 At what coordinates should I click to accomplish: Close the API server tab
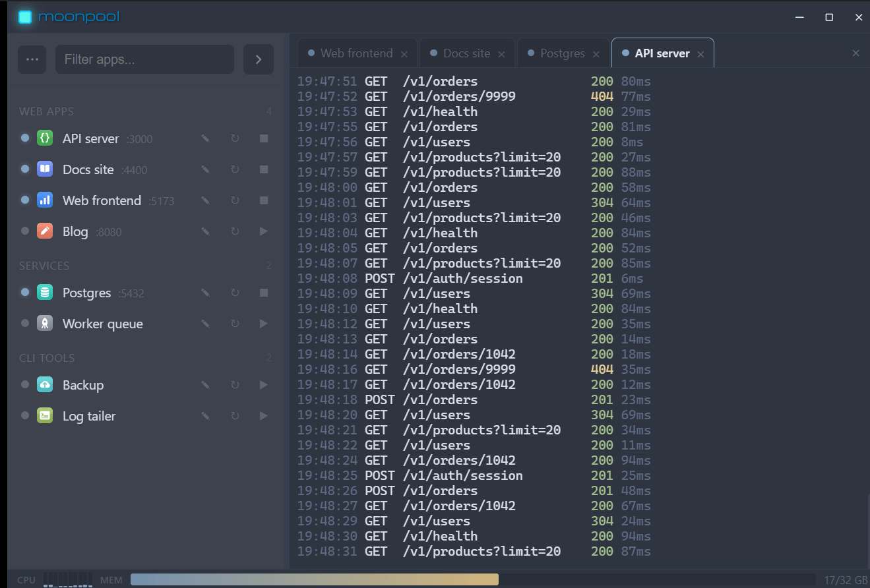[700, 54]
